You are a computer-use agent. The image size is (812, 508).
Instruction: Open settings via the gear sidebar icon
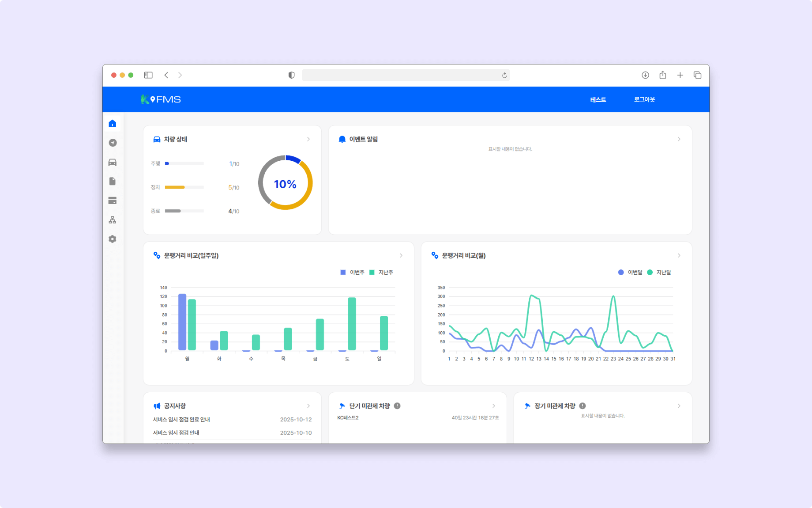113,239
